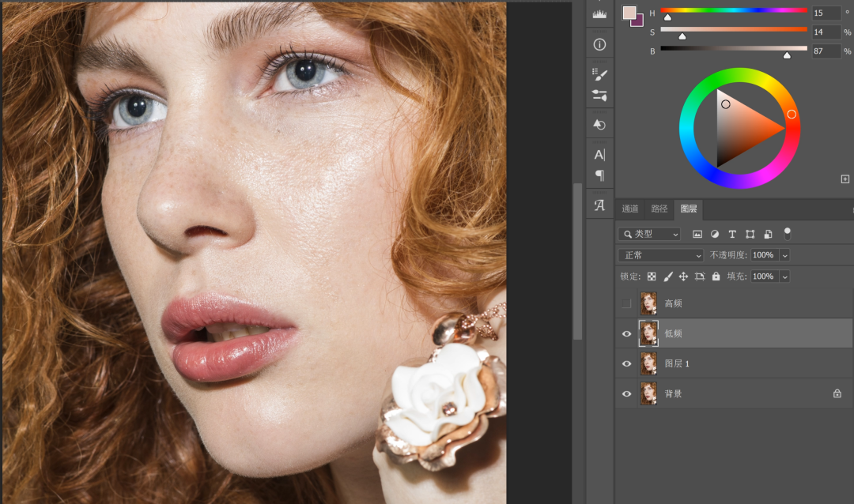
Task: Click the lock icon on 背景 layer
Action: 837,393
